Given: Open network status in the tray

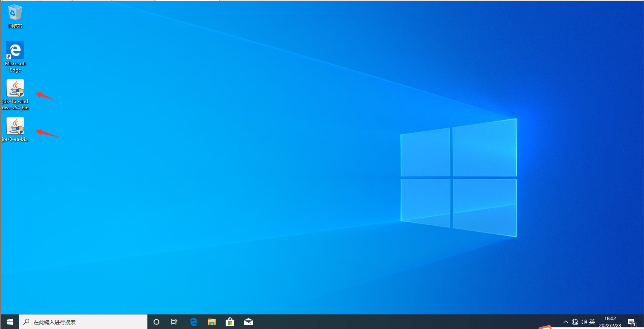Looking at the screenshot, I should click(x=575, y=322).
